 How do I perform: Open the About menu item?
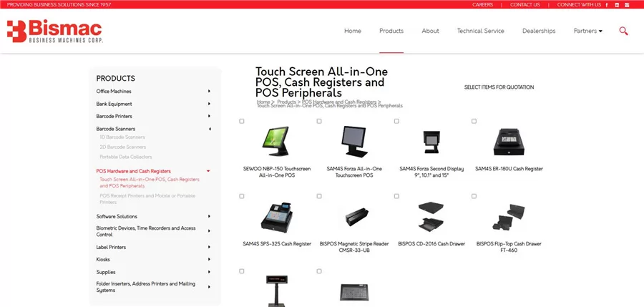click(430, 31)
